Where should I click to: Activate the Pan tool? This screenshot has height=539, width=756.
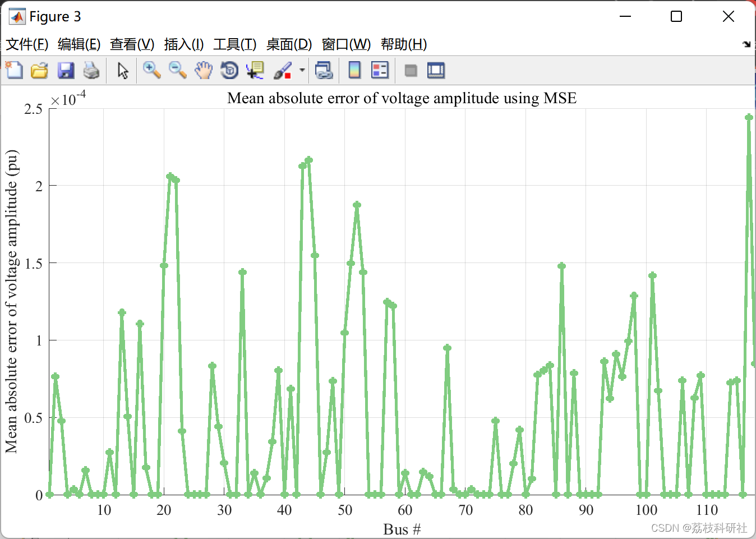tap(204, 70)
